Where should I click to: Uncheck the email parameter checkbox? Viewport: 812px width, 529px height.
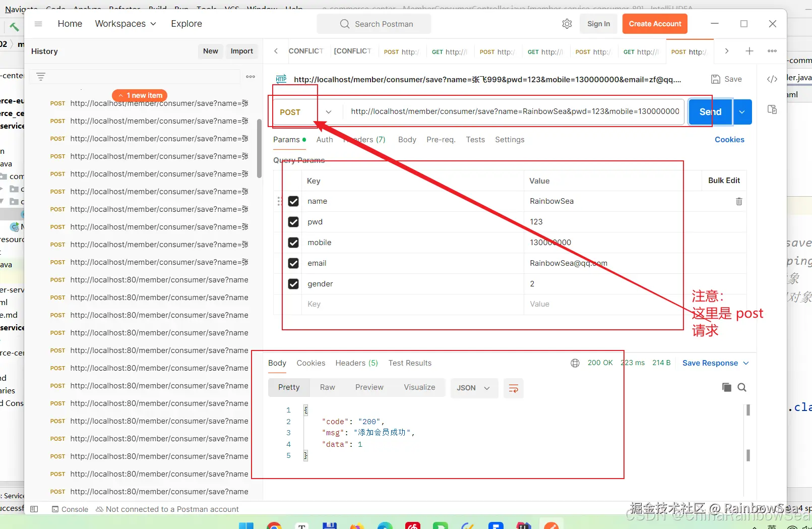(293, 263)
